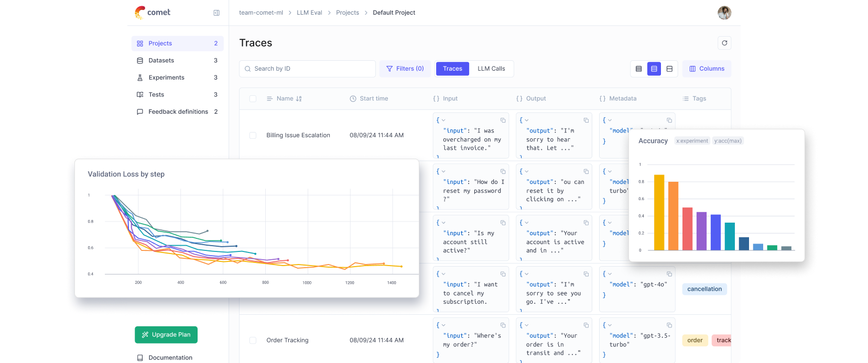Viewport: 868px width, 363px height.
Task: Open the Columns selector
Action: pos(707,69)
